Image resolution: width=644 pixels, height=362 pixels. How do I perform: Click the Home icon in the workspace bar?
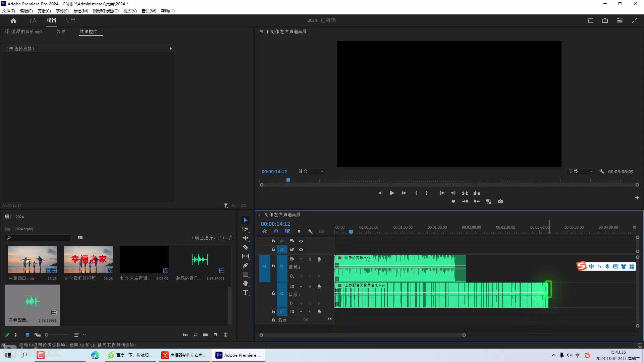[x=13, y=20]
